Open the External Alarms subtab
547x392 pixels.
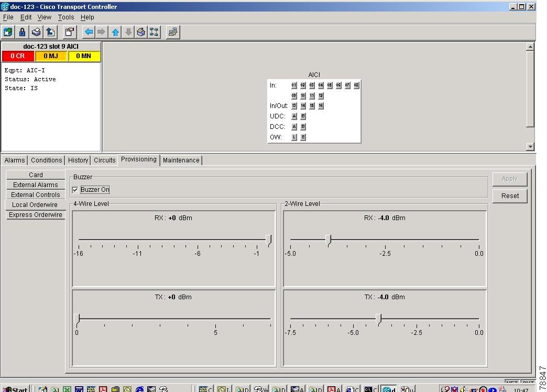[36, 185]
